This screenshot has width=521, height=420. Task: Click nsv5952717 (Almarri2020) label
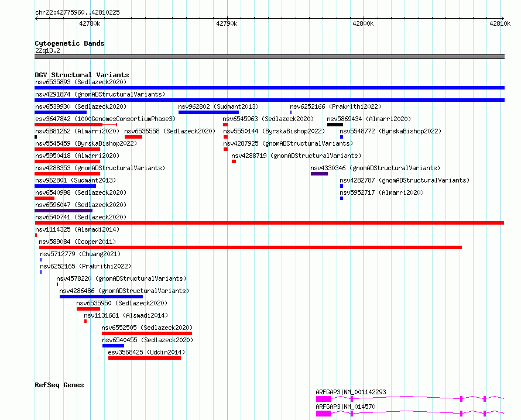[x=382, y=192]
